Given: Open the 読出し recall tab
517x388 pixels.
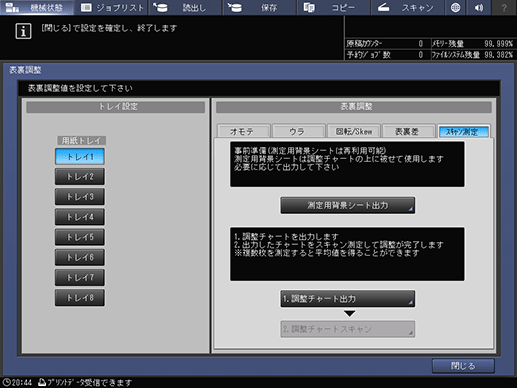Looking at the screenshot, I should pos(185,7).
